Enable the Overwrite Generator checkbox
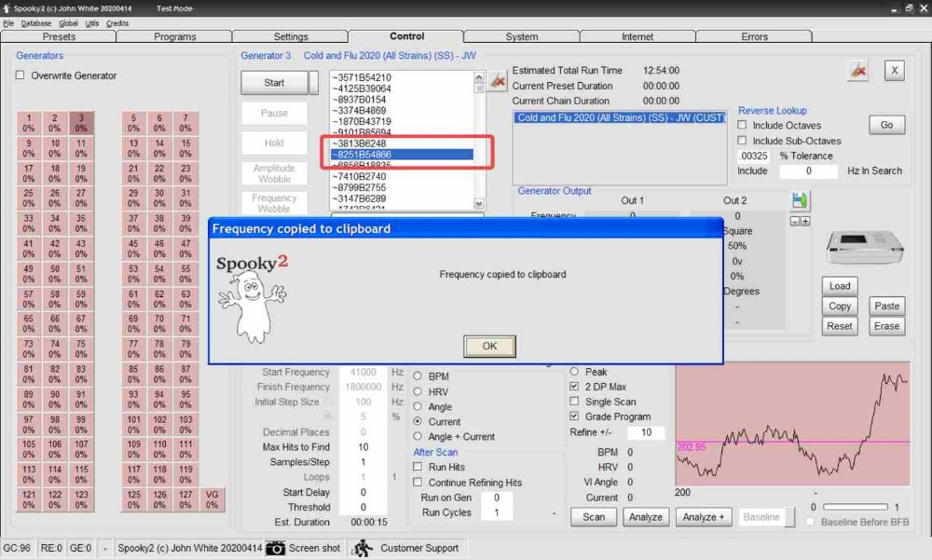 (21, 76)
